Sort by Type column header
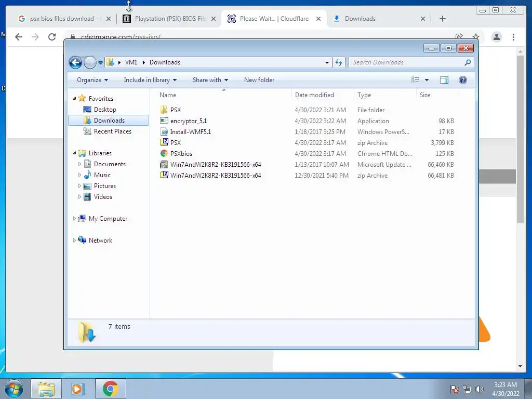This screenshot has width=532, height=399. point(385,95)
